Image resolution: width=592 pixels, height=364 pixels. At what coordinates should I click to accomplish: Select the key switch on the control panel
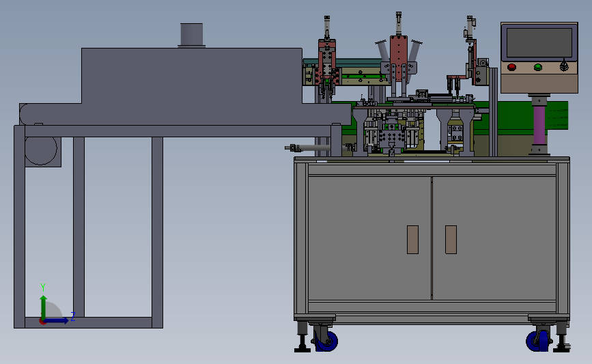tap(564, 66)
